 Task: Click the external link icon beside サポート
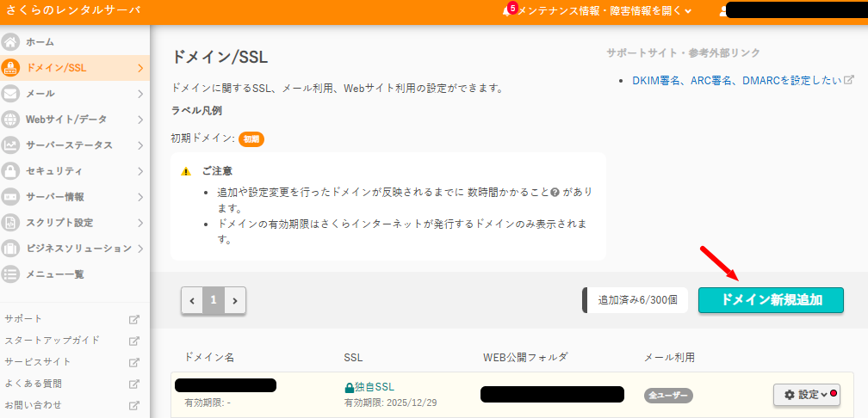[133, 319]
